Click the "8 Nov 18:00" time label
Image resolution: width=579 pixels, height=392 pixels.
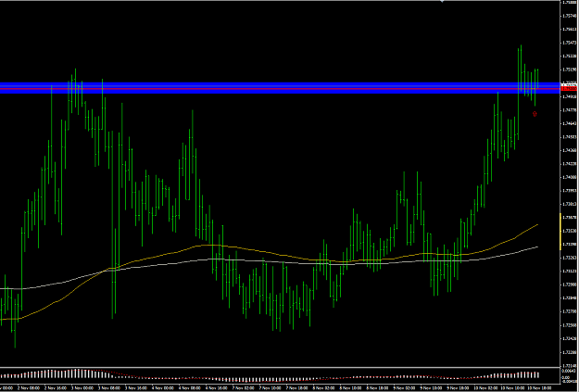pos(377,388)
